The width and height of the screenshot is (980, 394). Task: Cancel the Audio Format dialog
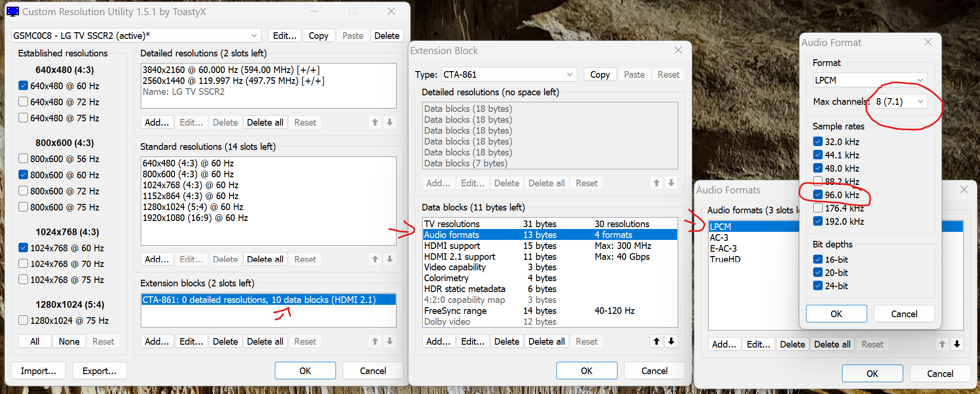(x=904, y=314)
